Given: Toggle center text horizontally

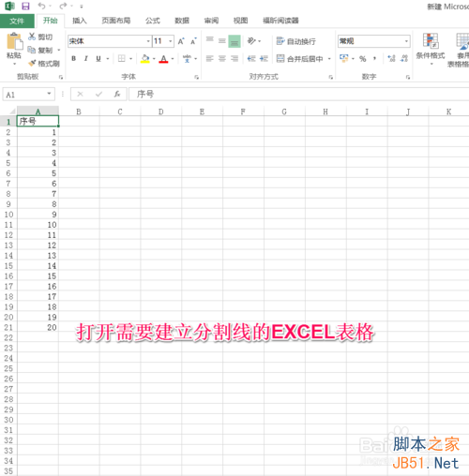Looking at the screenshot, I should 222,58.
